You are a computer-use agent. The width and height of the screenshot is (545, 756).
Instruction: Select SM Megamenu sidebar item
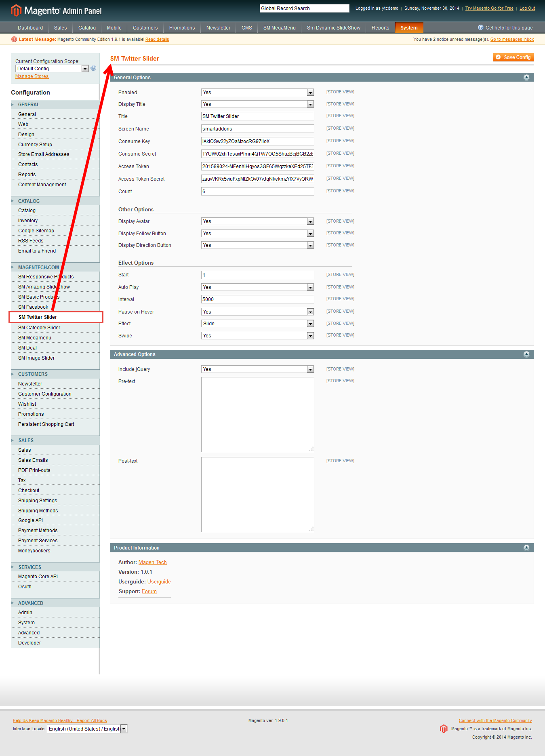point(55,338)
